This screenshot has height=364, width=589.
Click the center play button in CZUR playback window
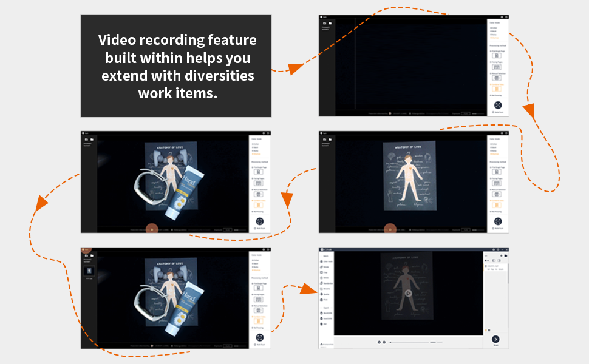(x=408, y=294)
